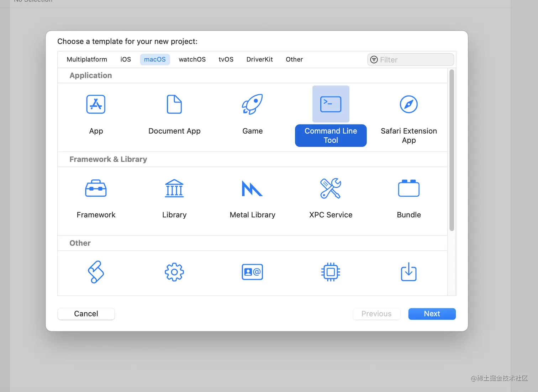Image resolution: width=538 pixels, height=392 pixels.
Task: Select the App template icon
Action: coord(96,104)
